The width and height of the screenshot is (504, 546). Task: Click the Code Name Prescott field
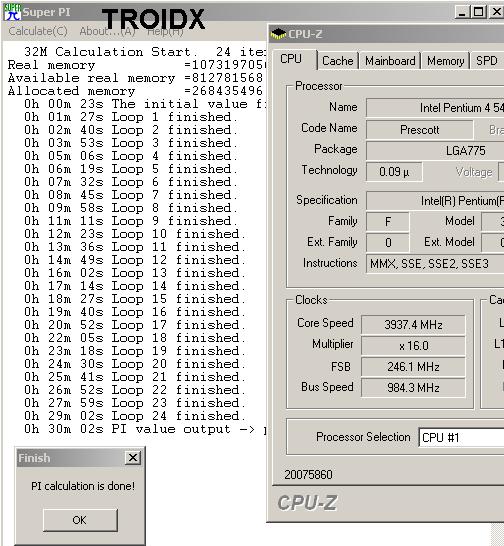pos(419,130)
